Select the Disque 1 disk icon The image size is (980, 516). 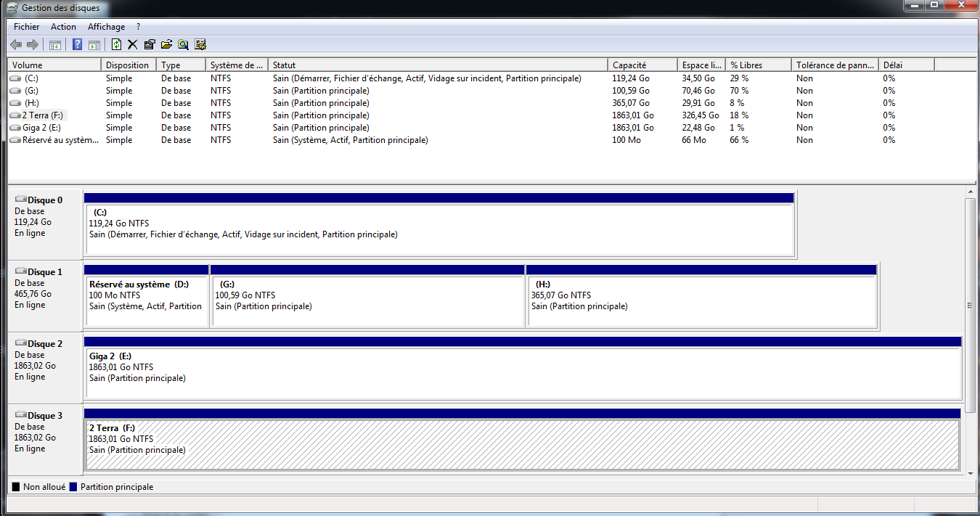(x=20, y=271)
